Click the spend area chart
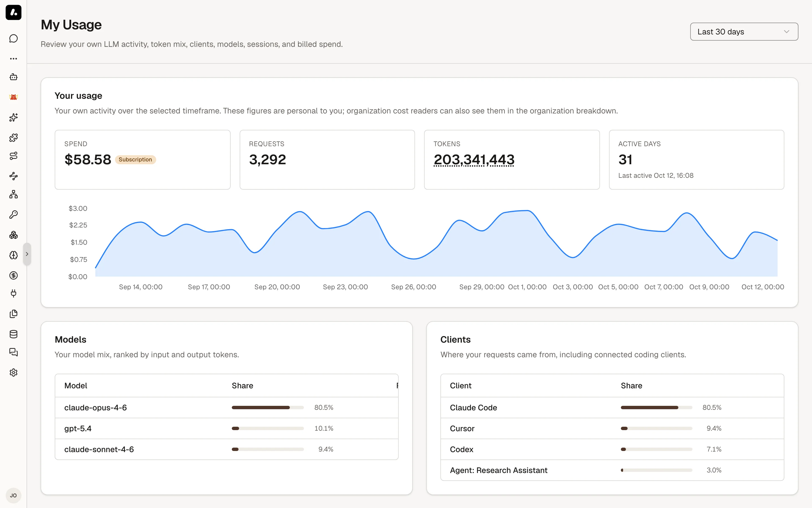This screenshot has width=812, height=508. point(436,243)
